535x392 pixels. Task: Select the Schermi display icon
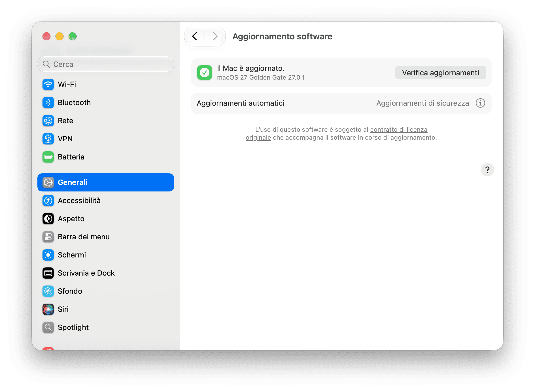tap(48, 255)
